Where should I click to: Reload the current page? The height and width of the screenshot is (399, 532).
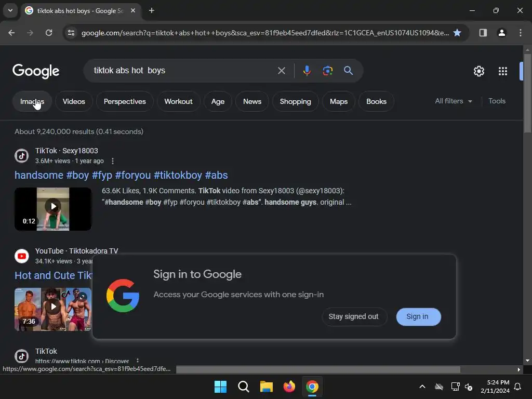[49, 33]
